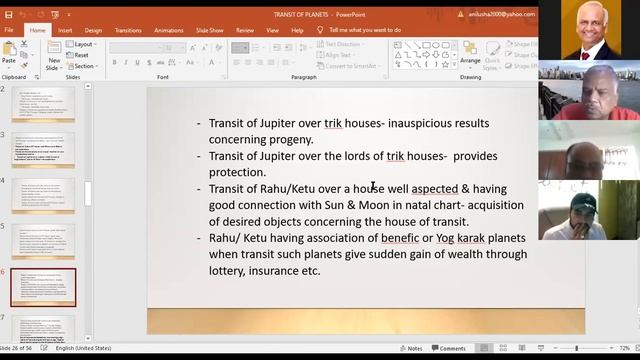Select slide 23 thumbnail

[43, 149]
